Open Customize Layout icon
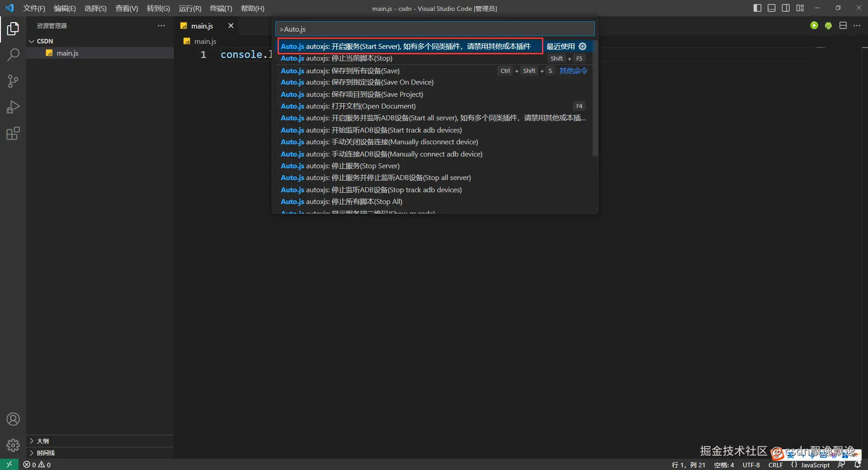The height and width of the screenshot is (470, 868). [x=800, y=8]
